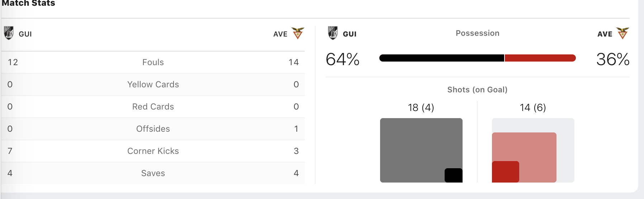Screen dimensions: 644x199
Task: Select the small black GUI shots-on-goal square
Action: (454, 175)
